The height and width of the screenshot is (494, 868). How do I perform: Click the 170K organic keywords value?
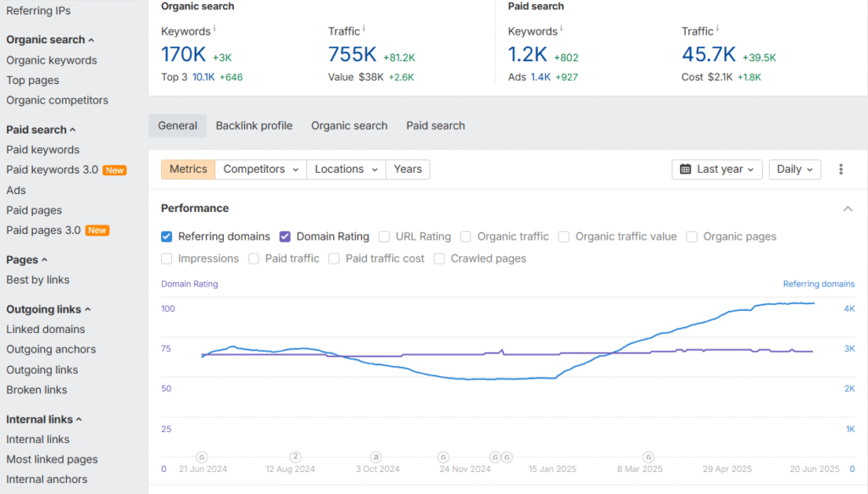183,55
